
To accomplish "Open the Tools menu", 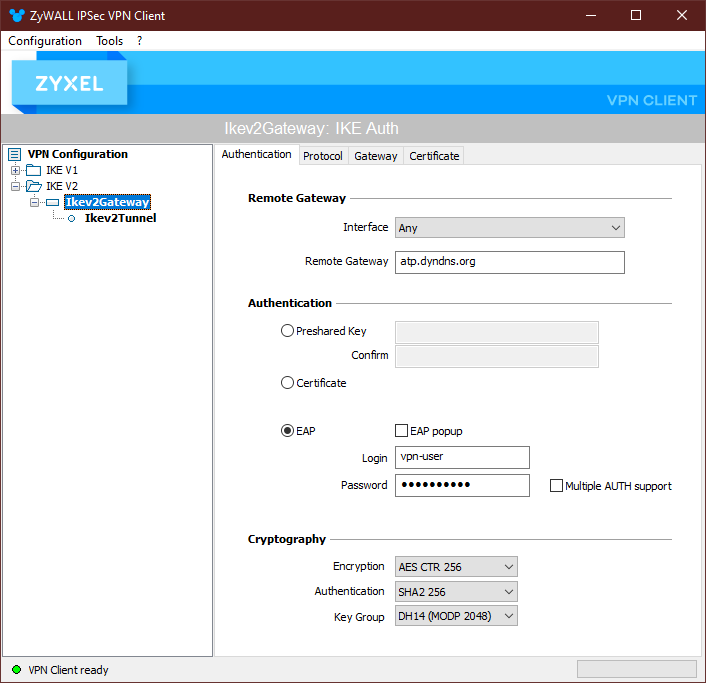I will [x=109, y=41].
